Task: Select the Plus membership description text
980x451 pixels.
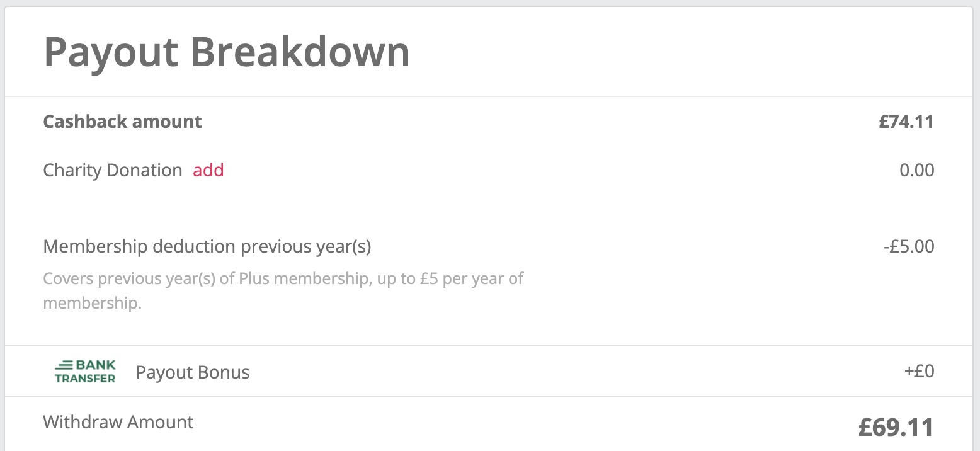Action: point(282,290)
